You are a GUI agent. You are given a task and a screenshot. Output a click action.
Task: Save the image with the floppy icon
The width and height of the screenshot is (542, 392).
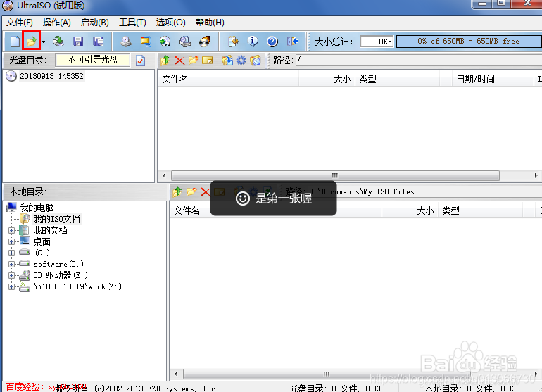(x=78, y=42)
